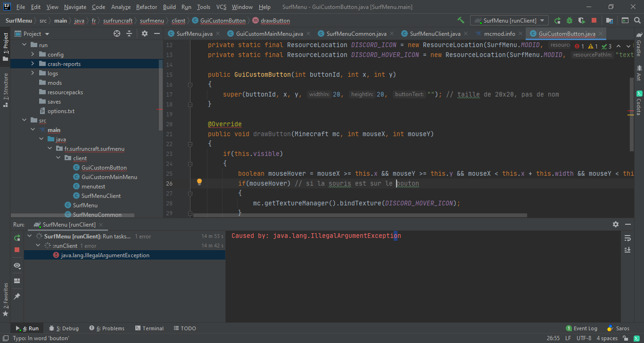Collapse the :runClient task node

tap(38, 246)
